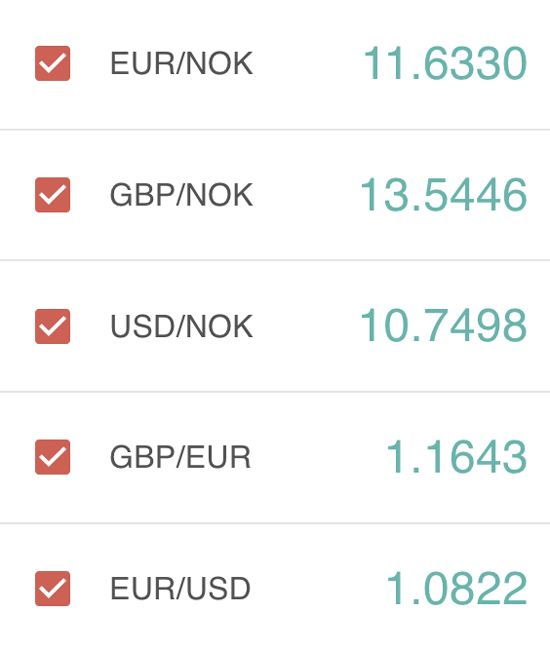The image size is (550, 650).
Task: Click the 1.0822 exchange rate value
Action: pos(457,588)
